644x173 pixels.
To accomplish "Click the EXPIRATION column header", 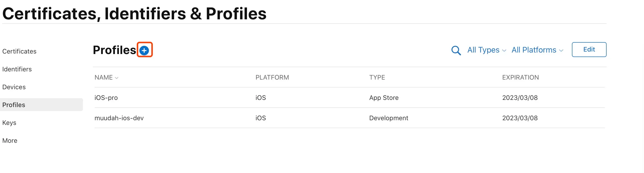I will click(520, 78).
